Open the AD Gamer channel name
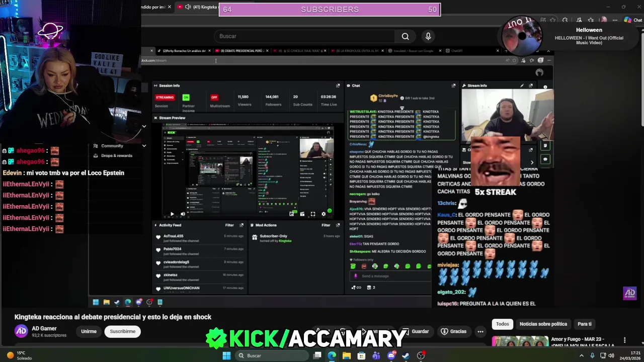The image size is (644, 362). tap(44, 328)
